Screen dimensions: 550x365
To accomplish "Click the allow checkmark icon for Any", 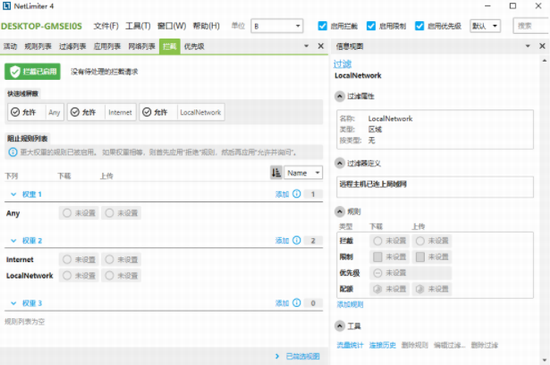I will 15,112.
